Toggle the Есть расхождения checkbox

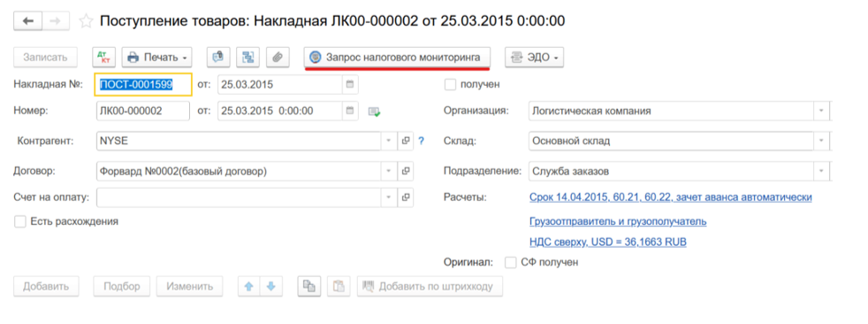coord(20,221)
